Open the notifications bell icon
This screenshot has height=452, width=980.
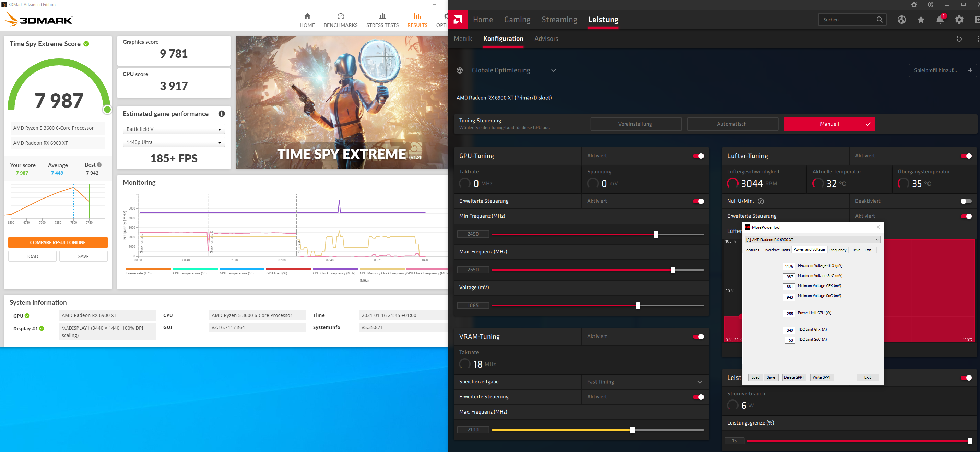(940, 20)
